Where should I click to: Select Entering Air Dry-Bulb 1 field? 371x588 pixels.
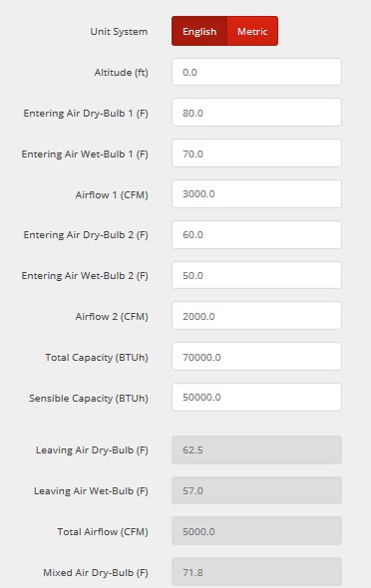[x=256, y=113]
